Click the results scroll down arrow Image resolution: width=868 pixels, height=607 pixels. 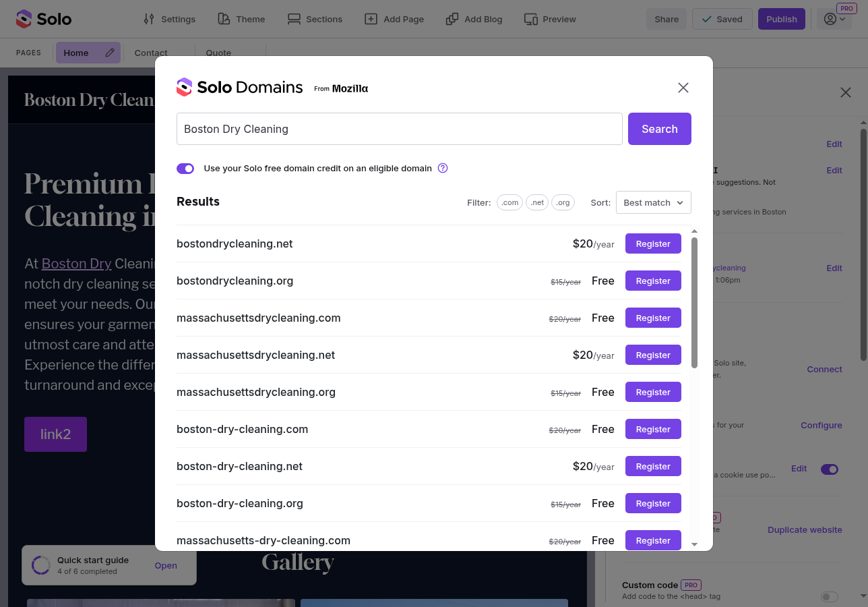click(x=695, y=544)
